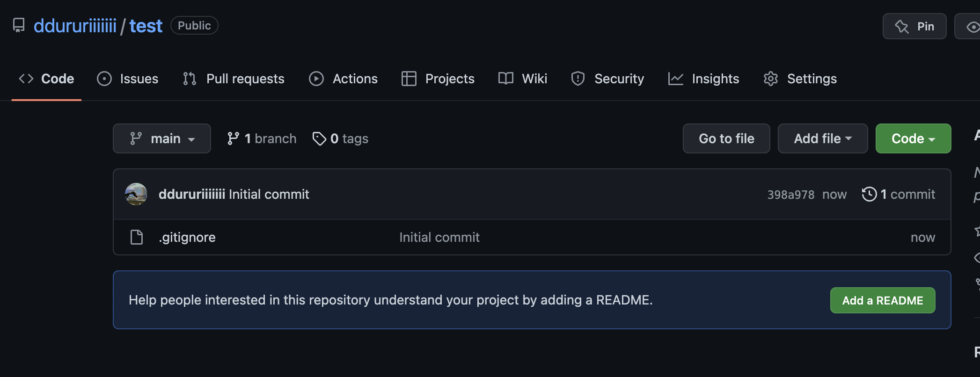
Task: Click the repository book icon beside ddururiiiiiii
Action: 19,25
